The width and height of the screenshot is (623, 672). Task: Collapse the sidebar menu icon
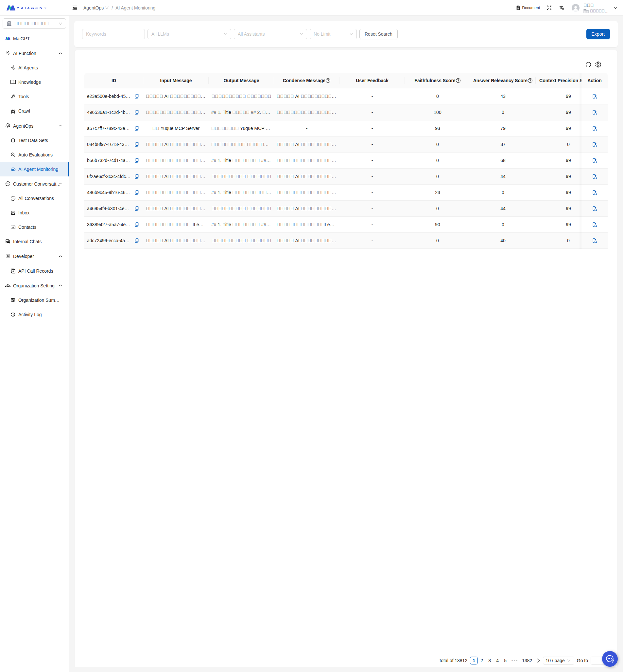click(75, 8)
